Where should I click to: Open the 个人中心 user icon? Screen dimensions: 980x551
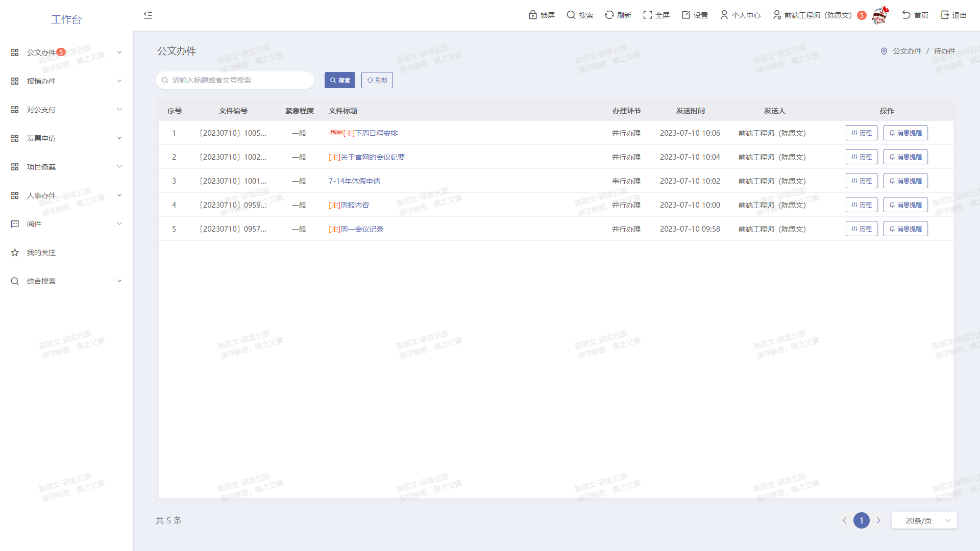(724, 15)
